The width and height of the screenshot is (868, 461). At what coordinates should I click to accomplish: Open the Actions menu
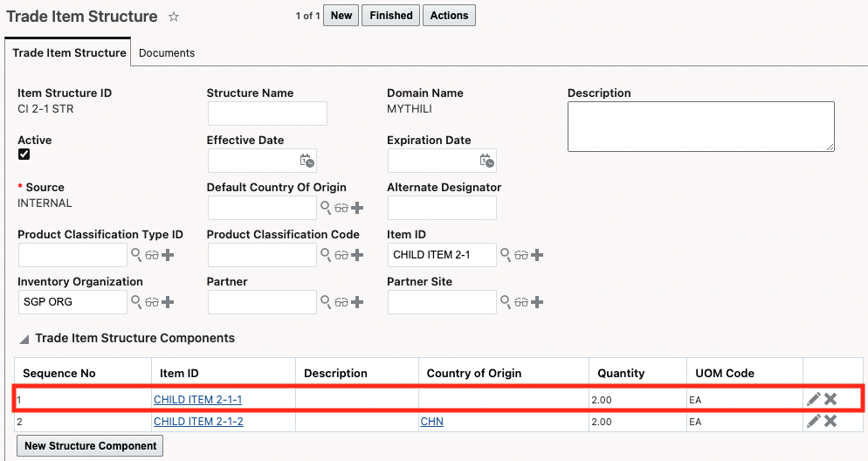tap(449, 16)
